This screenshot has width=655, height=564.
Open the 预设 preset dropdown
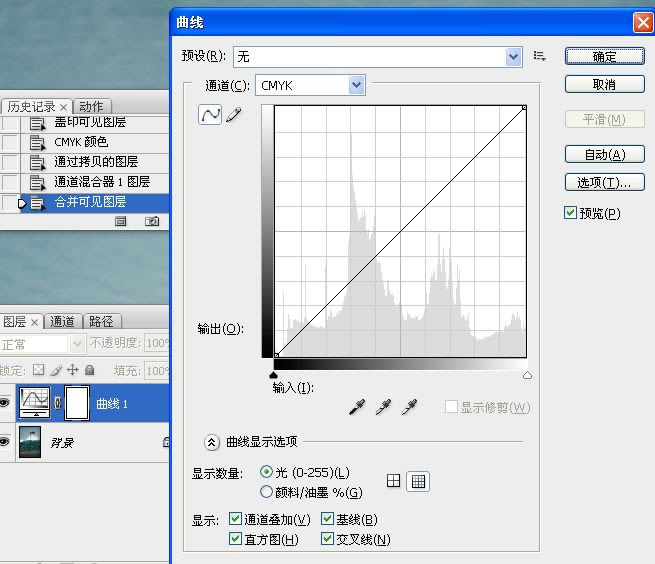(513, 57)
